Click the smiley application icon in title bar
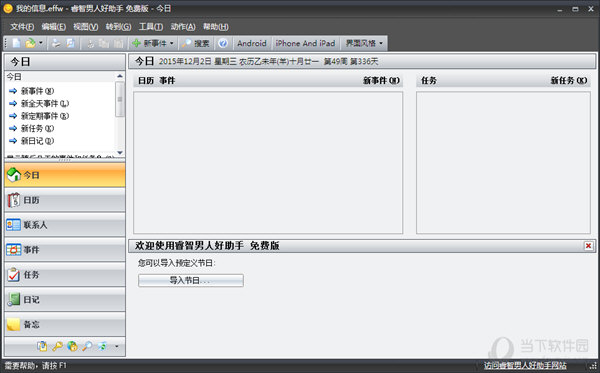The height and width of the screenshot is (373, 600). (8, 8)
